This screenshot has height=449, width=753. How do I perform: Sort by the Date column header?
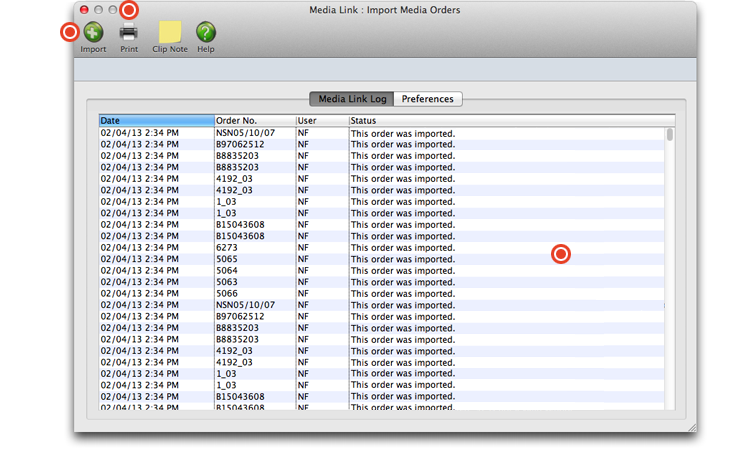tap(156, 121)
